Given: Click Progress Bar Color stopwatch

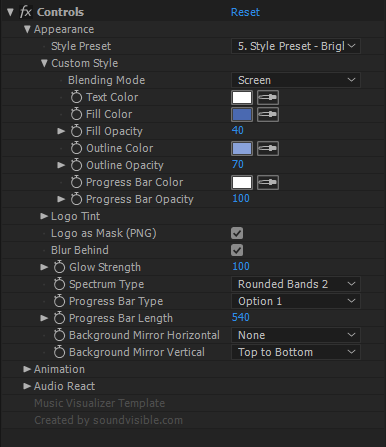Looking at the screenshot, I should (x=76, y=182).
